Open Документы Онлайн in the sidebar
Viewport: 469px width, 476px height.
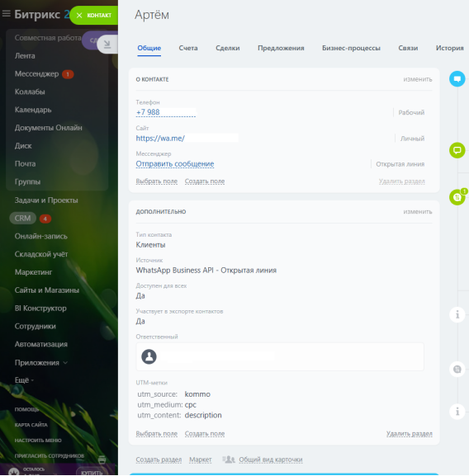pyautogui.click(x=48, y=128)
